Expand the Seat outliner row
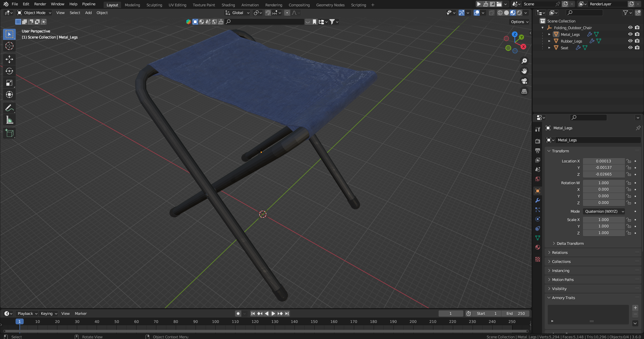644x339 pixels. tap(549, 48)
